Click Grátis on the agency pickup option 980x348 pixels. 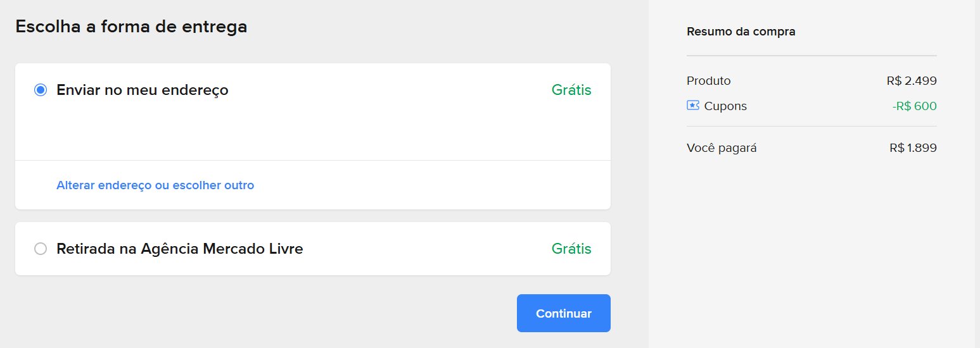point(571,249)
